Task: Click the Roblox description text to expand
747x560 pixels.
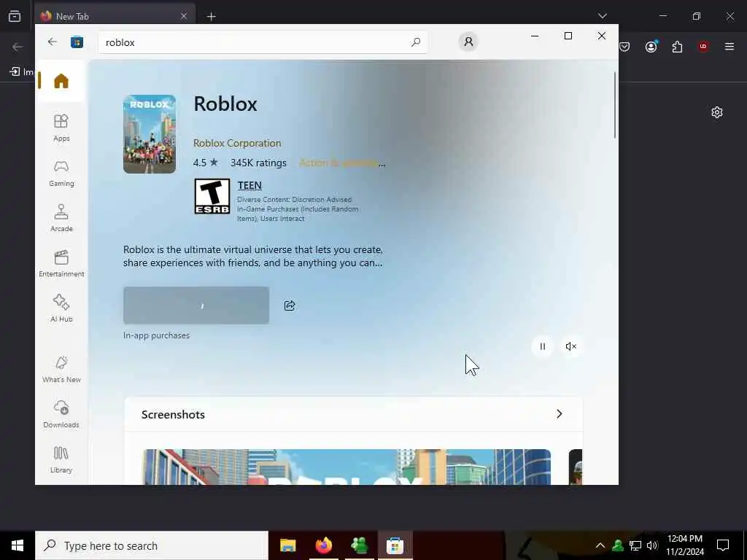Action: (253, 256)
